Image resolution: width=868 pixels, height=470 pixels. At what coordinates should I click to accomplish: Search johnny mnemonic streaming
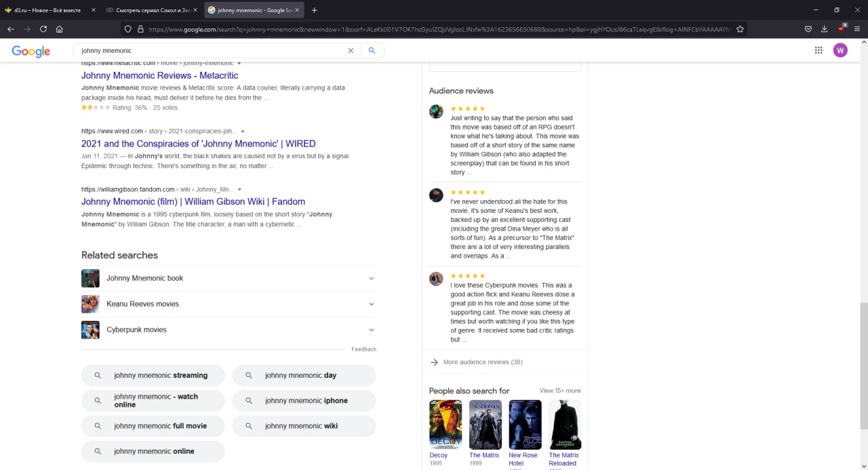tap(153, 375)
